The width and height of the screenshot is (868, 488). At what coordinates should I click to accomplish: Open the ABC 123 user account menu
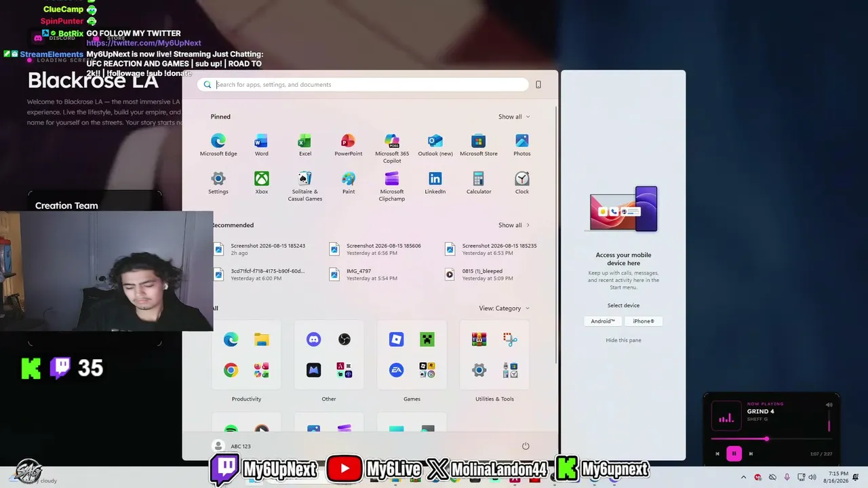pos(232,446)
